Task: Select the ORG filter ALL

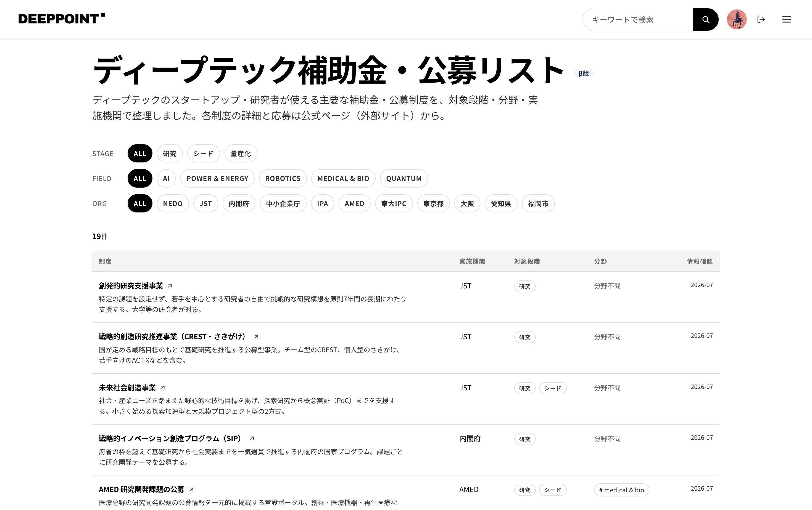Action: tap(140, 203)
